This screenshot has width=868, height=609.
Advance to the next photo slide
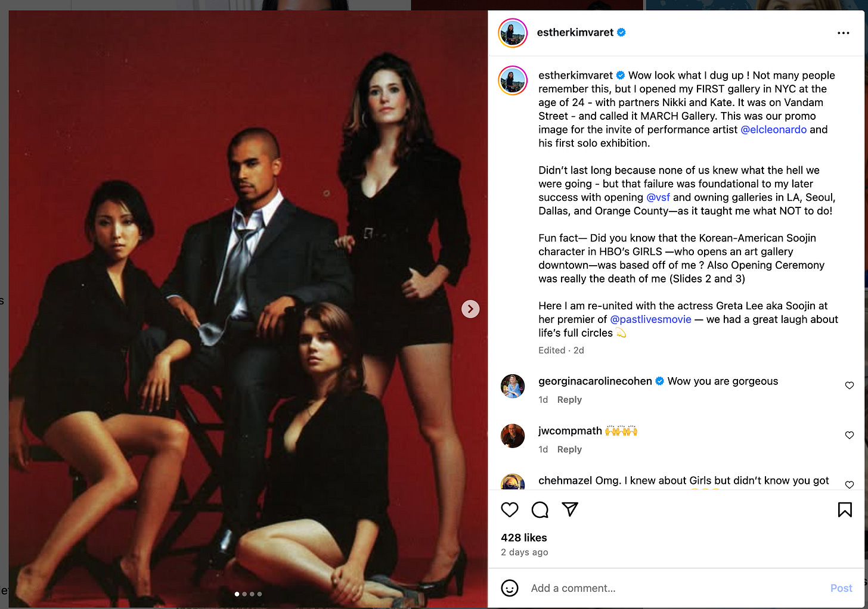coord(470,309)
